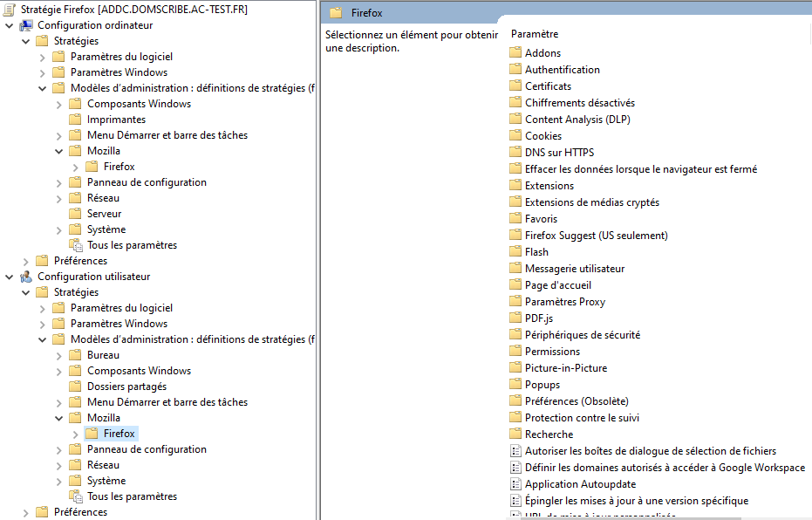The image size is (812, 520).
Task: Sort the list by the Paramètre column header
Action: (x=535, y=34)
